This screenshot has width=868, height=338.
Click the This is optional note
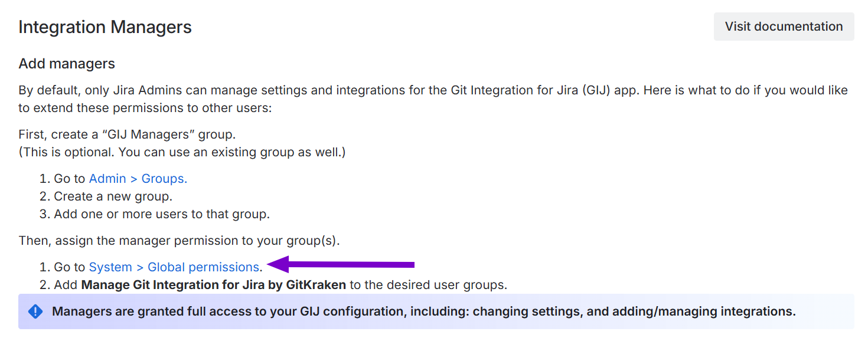[182, 153]
